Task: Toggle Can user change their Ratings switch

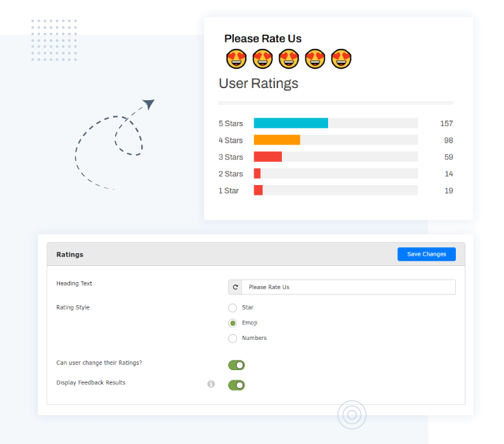Action: click(236, 365)
